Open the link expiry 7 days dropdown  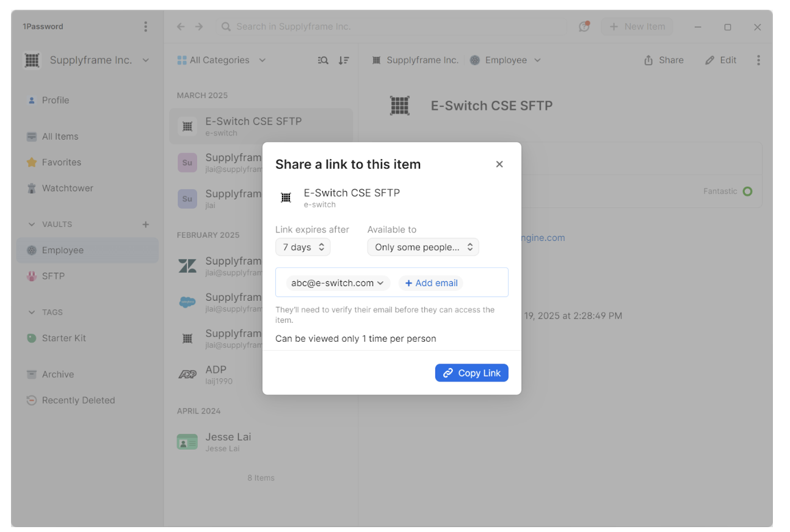(x=303, y=247)
